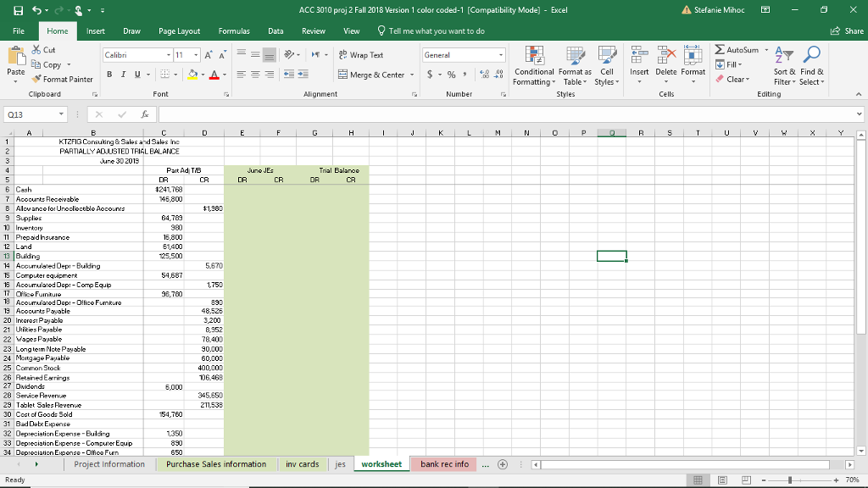Screen dimensions: 868x488
Task: Switch to the Insert ribbon tab
Action: click(x=95, y=31)
